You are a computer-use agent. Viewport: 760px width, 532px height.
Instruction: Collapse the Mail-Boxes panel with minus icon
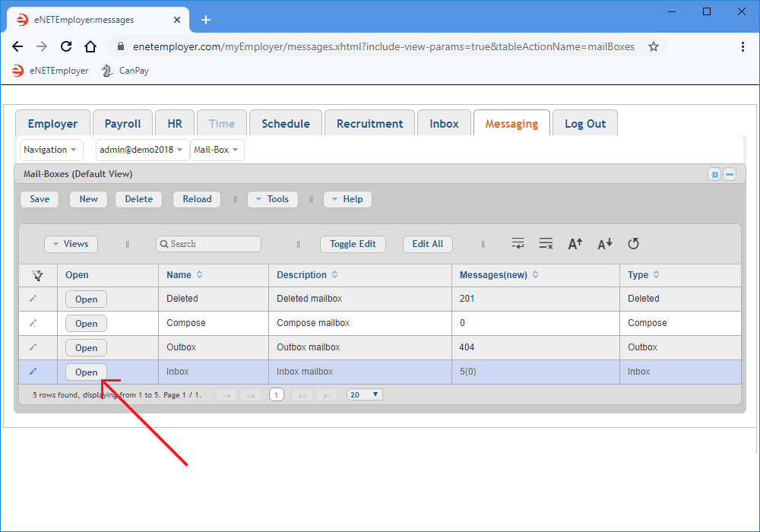(730, 175)
